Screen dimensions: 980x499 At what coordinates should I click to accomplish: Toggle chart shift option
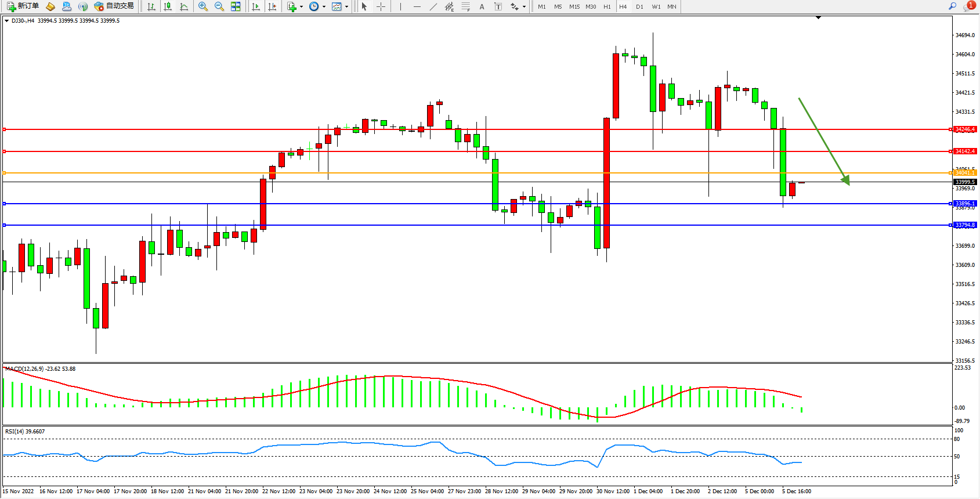272,6
